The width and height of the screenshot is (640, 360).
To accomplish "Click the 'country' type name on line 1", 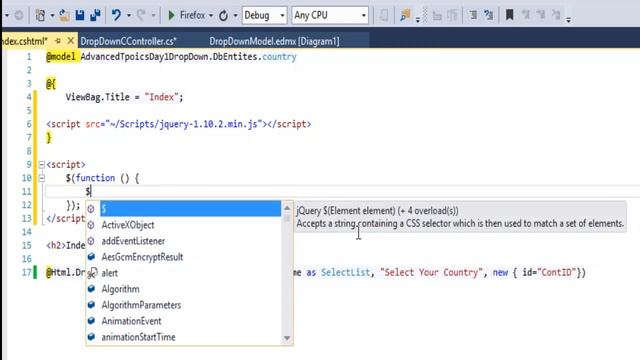I will pos(279,57).
